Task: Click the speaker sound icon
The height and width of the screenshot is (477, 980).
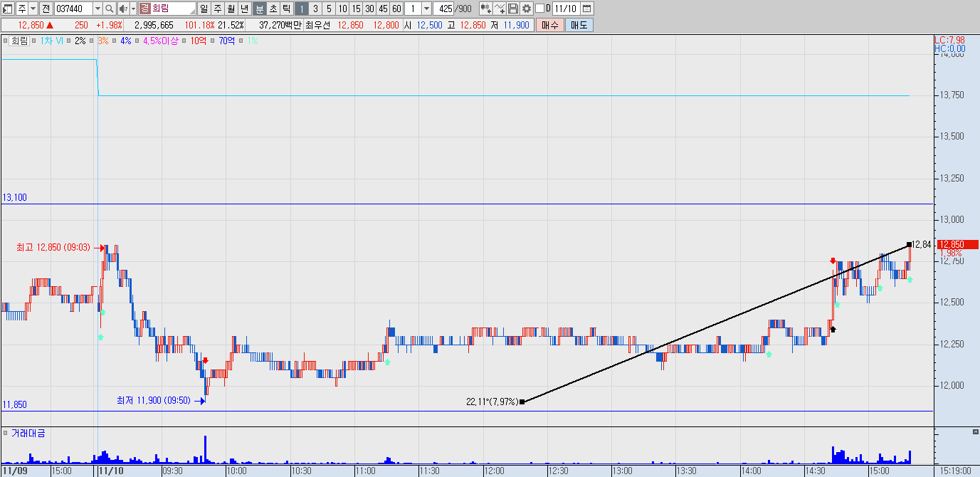Action: tap(123, 9)
